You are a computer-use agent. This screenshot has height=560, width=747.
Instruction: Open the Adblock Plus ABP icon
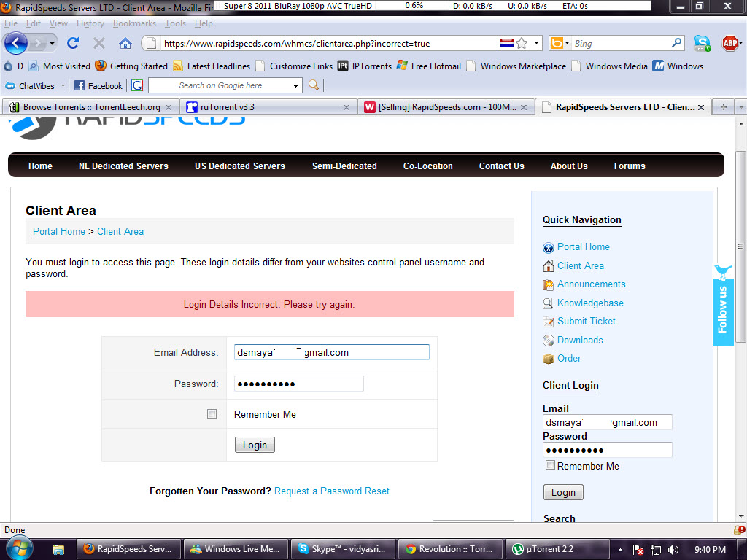click(x=729, y=43)
